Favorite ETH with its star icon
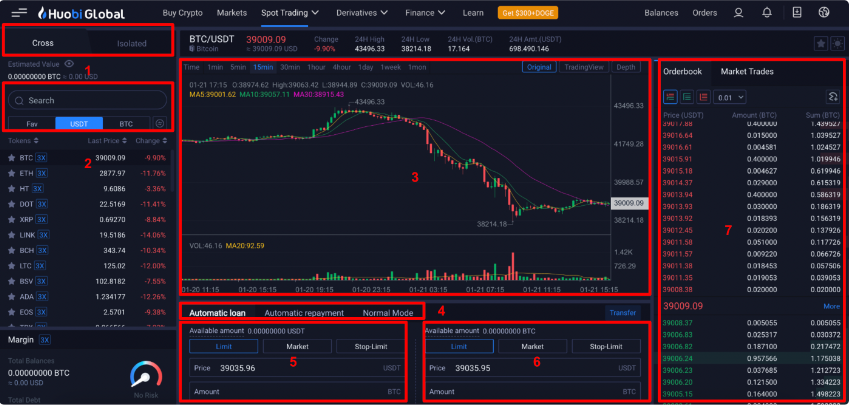This screenshot has height=407, width=851. (x=11, y=173)
